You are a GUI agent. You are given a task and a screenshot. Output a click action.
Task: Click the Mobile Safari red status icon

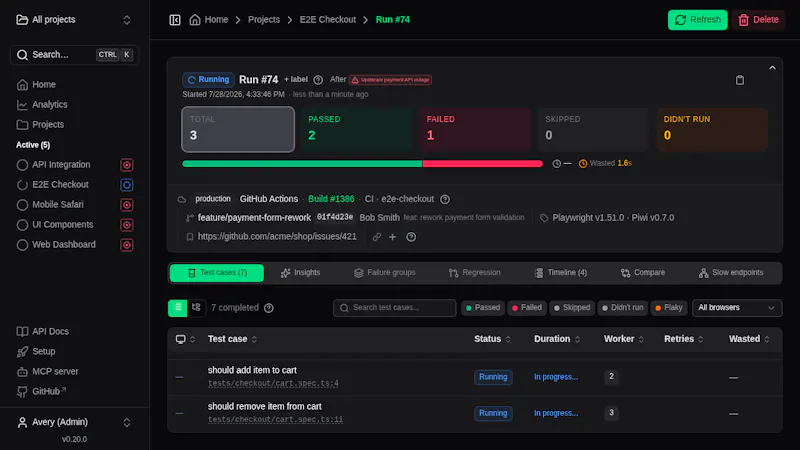tap(127, 205)
